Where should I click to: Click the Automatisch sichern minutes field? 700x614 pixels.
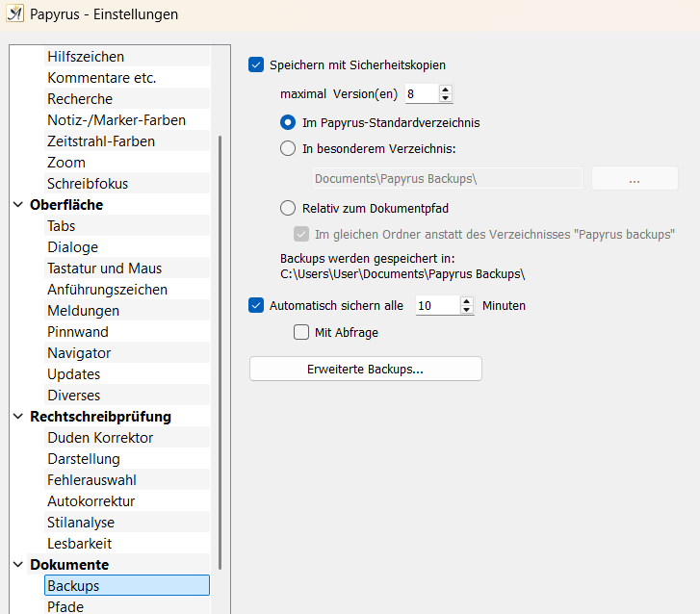[x=437, y=306]
